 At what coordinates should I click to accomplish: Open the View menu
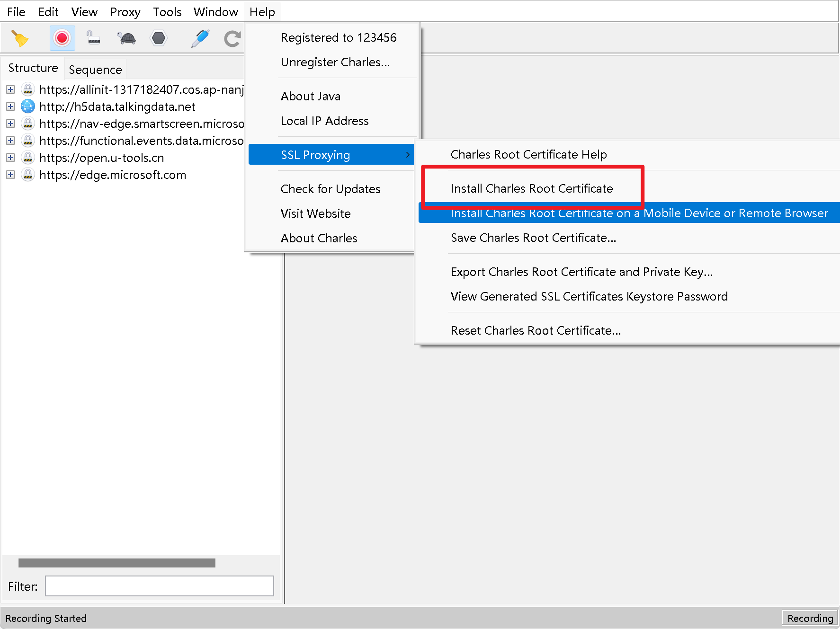pos(84,12)
